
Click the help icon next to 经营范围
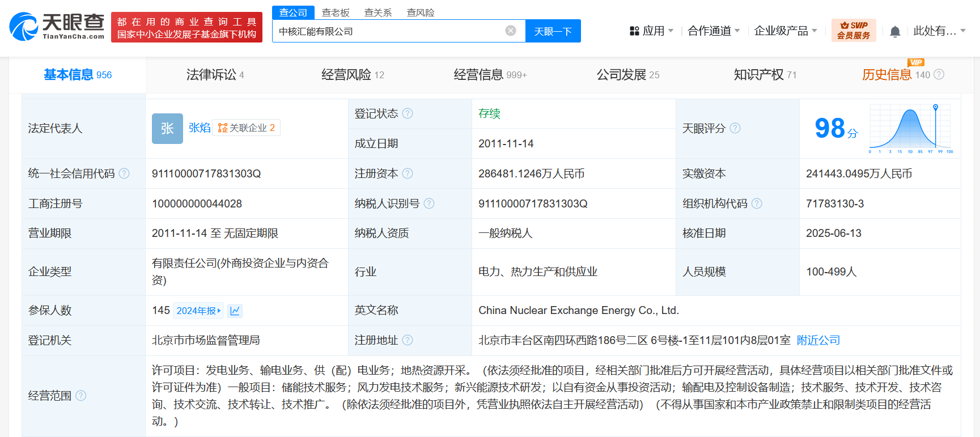81,396
